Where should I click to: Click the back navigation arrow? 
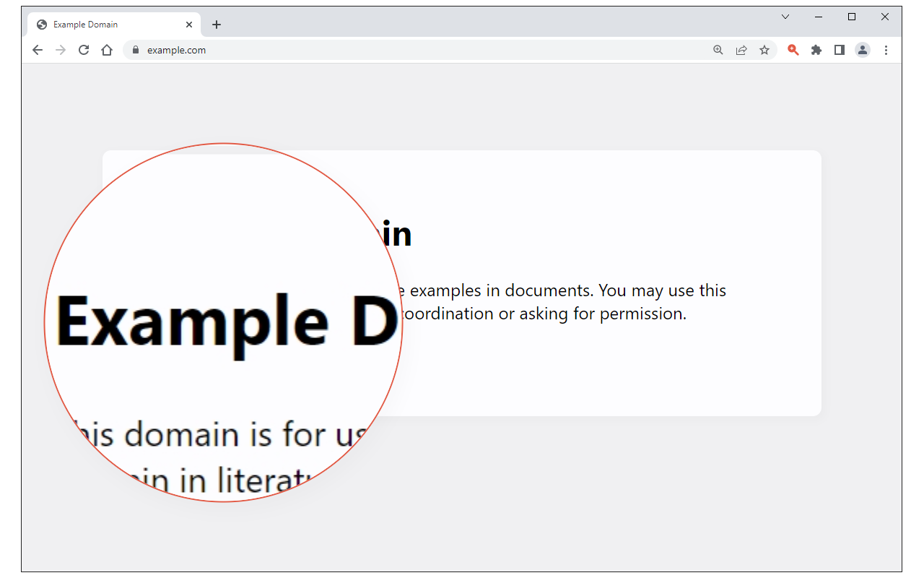click(x=38, y=50)
